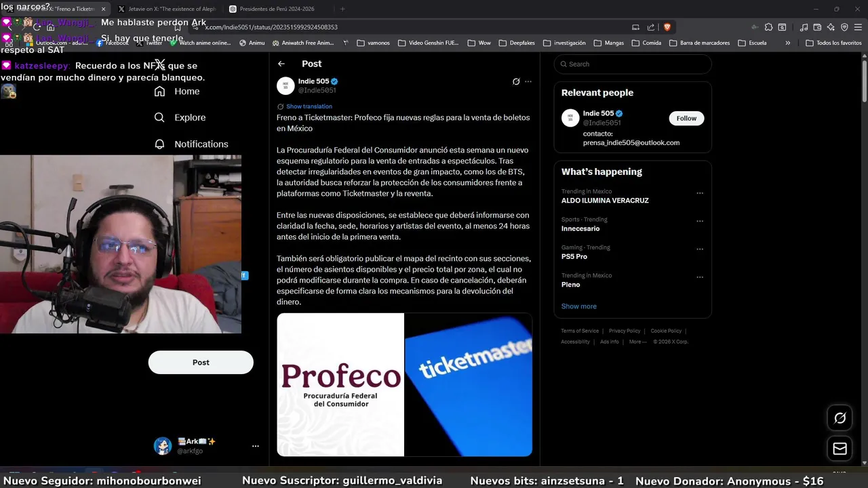
Task: Open arkfgo account three-dot menu
Action: point(256,446)
